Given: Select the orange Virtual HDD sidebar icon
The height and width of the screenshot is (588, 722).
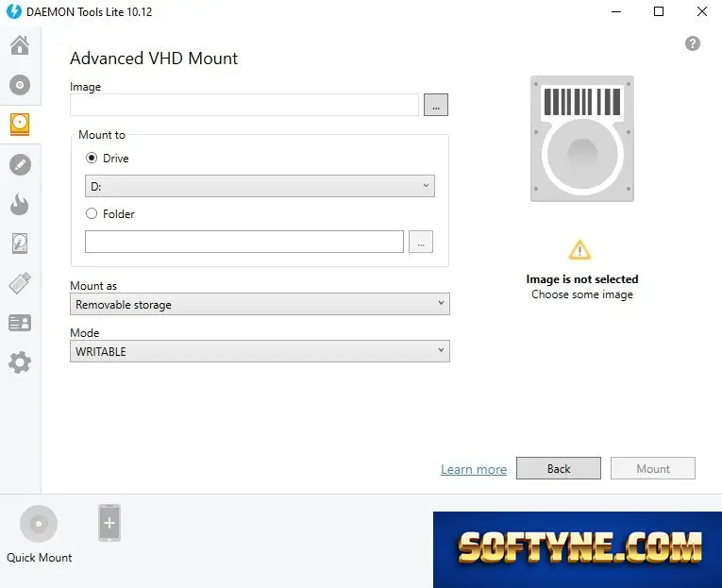Looking at the screenshot, I should coord(20,125).
